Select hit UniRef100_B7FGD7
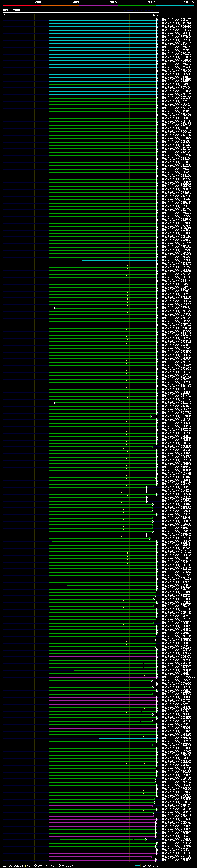 (177, 738)
